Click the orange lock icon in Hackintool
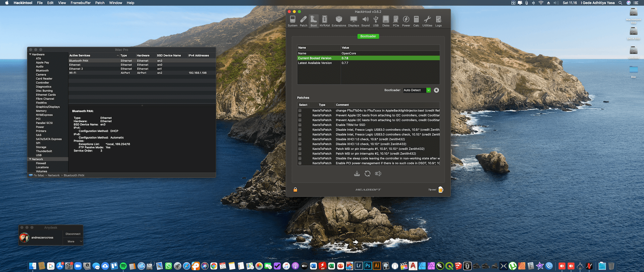Image resolution: width=644 pixels, height=272 pixels. tap(295, 190)
